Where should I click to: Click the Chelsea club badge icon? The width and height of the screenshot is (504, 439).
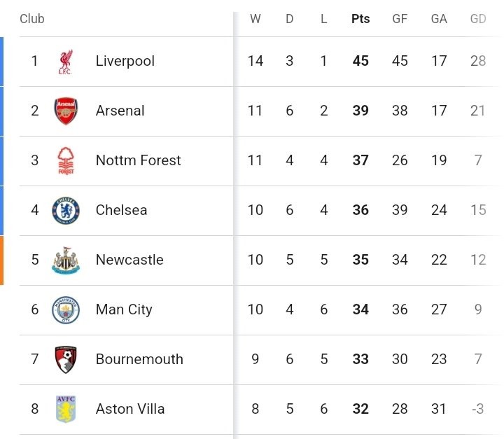pyautogui.click(x=66, y=211)
